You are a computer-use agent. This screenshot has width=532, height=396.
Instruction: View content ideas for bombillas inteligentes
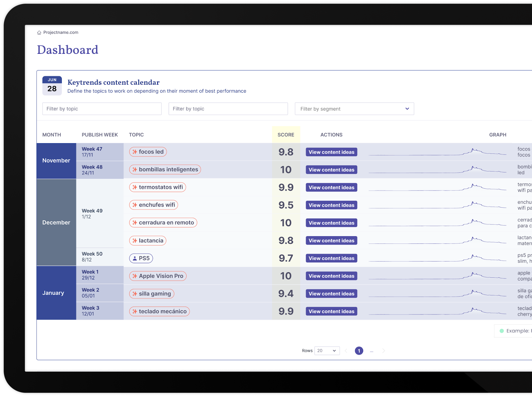pyautogui.click(x=332, y=170)
